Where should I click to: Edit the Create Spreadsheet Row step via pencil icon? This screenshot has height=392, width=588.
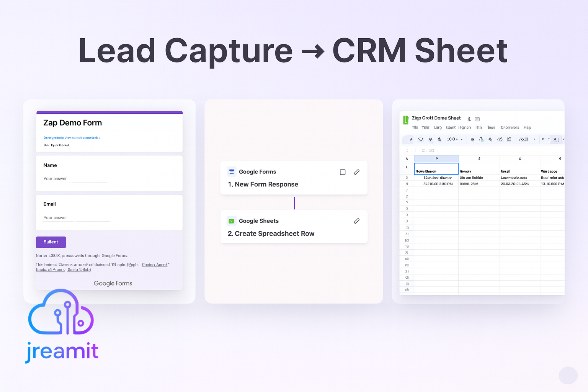(x=357, y=221)
